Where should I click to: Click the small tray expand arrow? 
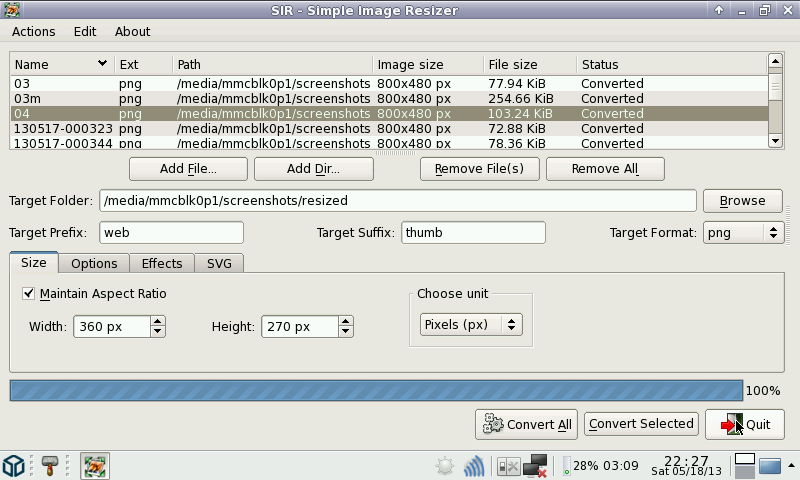[791, 465]
